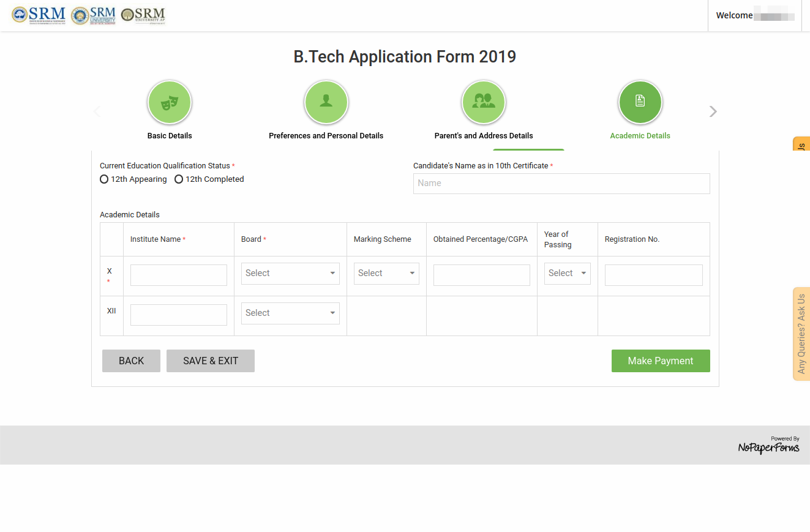
Task: Open the Board dropdown for Class X
Action: pyautogui.click(x=290, y=273)
